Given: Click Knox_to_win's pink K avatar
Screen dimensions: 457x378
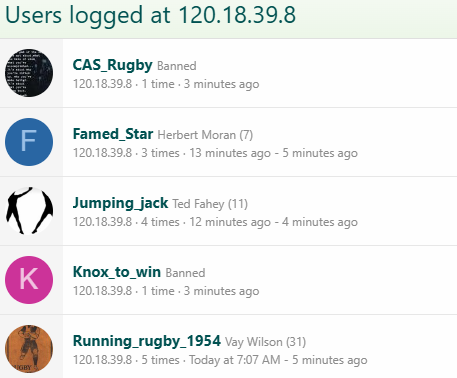Looking at the screenshot, I should tap(29, 280).
